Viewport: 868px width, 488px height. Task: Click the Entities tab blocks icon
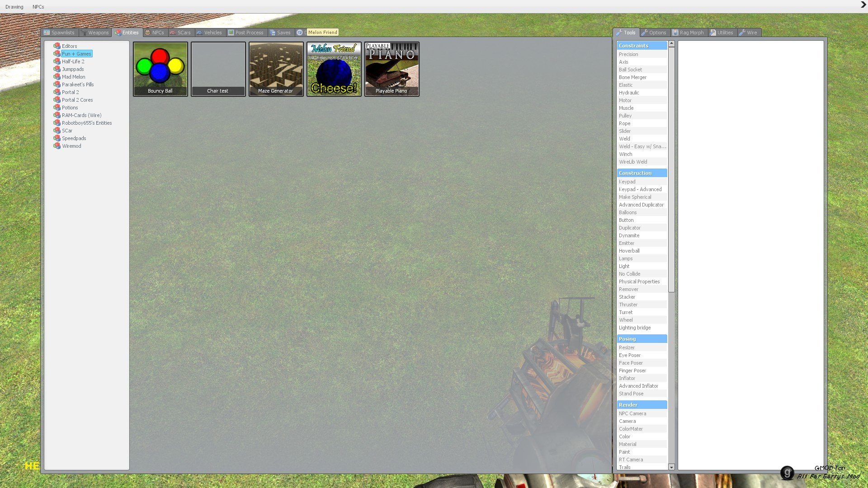click(x=118, y=33)
